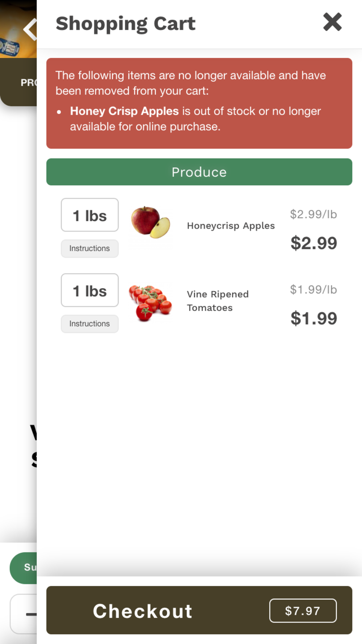Open the Vine Ripened Tomatoes item name
This screenshot has height=644, width=362.
[x=218, y=301]
